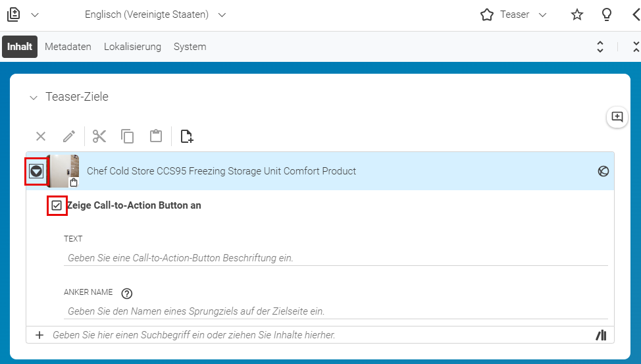Open the Englisch (Vereinigte Staaten) language dropdown
Screen dimensions: 641x364
tap(155, 14)
